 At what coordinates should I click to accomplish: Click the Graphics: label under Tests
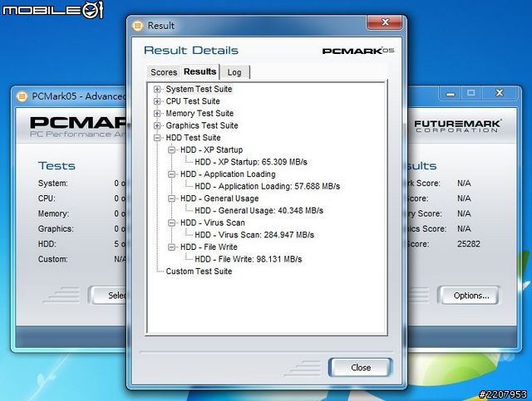click(56, 229)
